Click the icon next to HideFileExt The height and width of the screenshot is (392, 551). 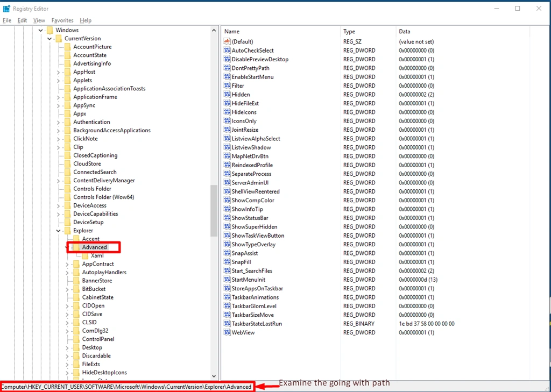(227, 103)
